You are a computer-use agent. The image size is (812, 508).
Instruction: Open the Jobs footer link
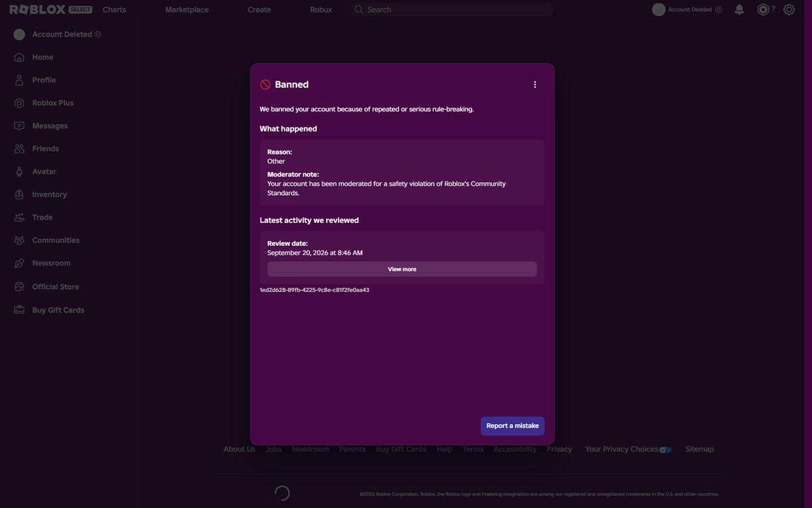(x=273, y=449)
